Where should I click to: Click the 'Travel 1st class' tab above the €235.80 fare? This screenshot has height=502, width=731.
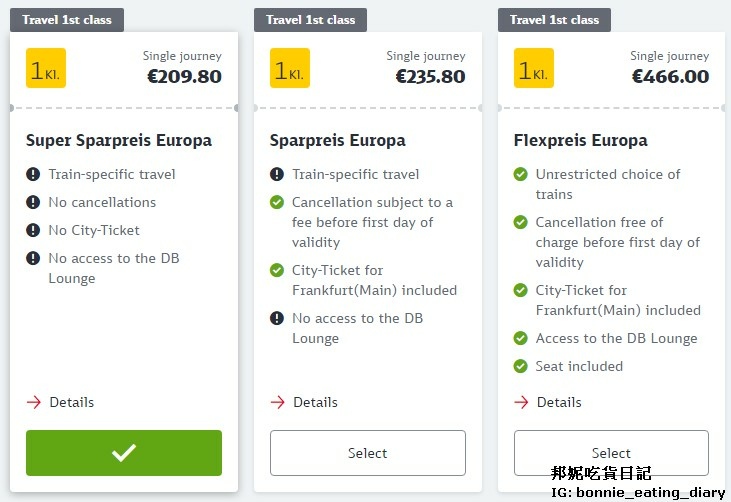[x=311, y=20]
